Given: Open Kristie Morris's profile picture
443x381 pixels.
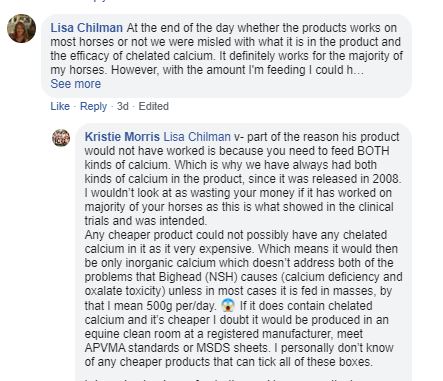Looking at the screenshot, I should point(61,138).
